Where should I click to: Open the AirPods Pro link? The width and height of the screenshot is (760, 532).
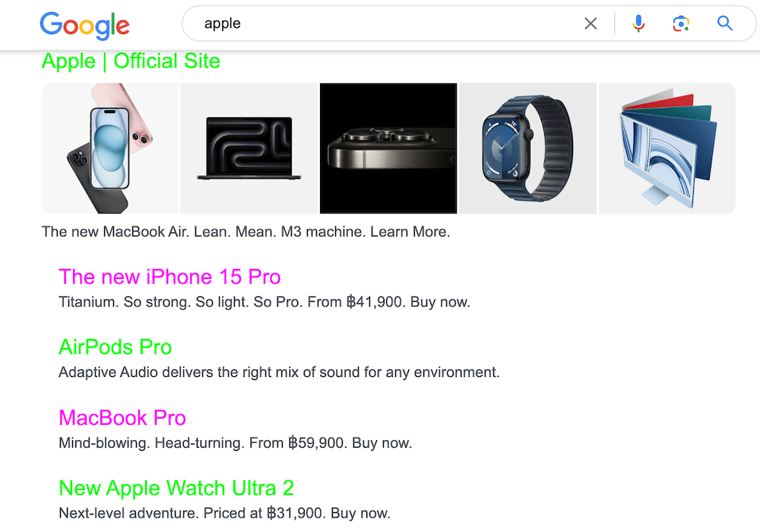click(116, 347)
